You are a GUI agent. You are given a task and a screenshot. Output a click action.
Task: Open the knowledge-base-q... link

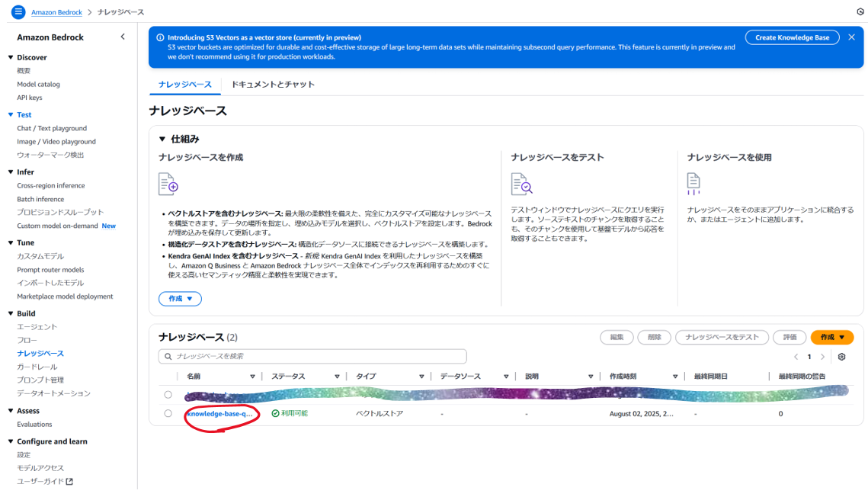219,413
